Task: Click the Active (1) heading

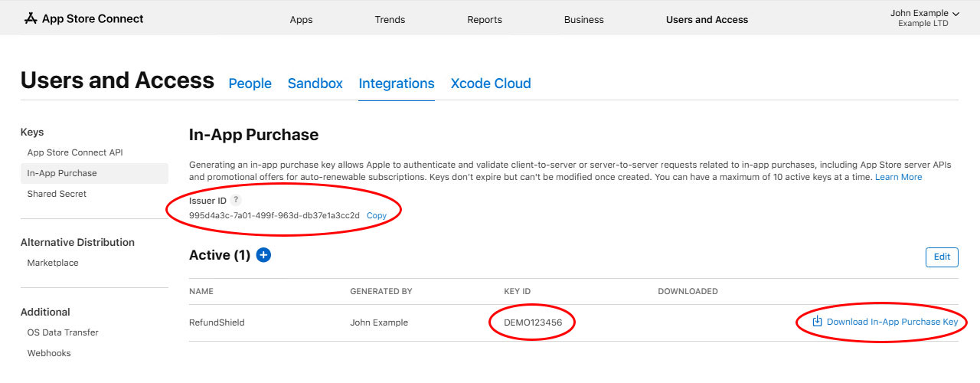Action: pyautogui.click(x=220, y=255)
